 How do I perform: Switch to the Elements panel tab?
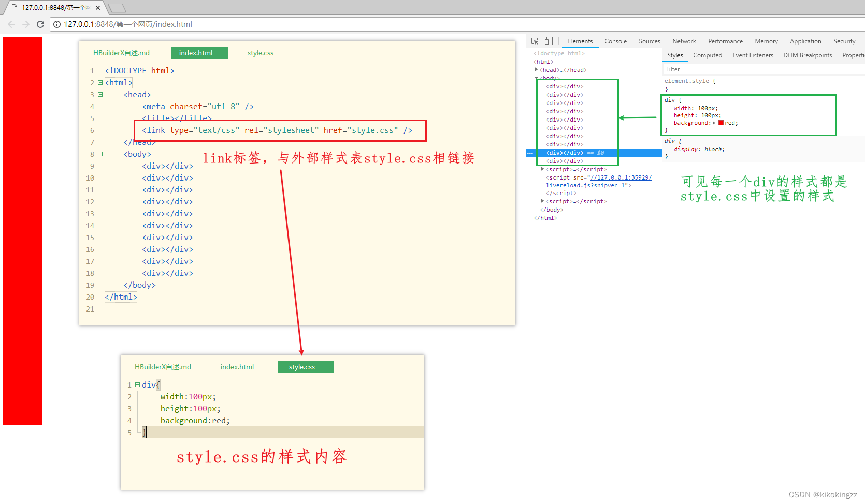pos(580,41)
